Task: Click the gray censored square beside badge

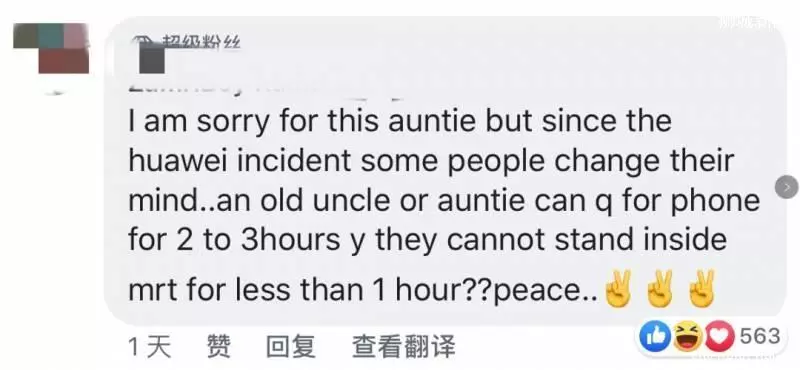Action: 152,61
